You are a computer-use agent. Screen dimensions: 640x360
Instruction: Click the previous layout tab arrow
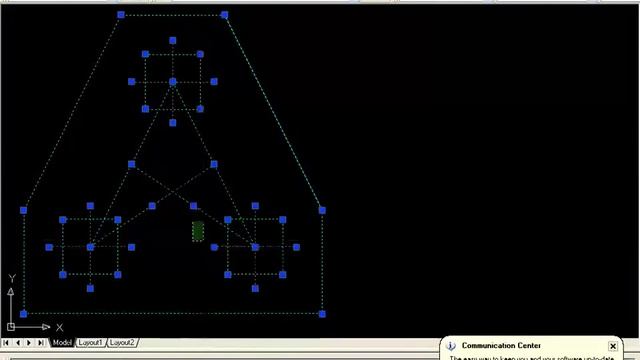point(18,342)
